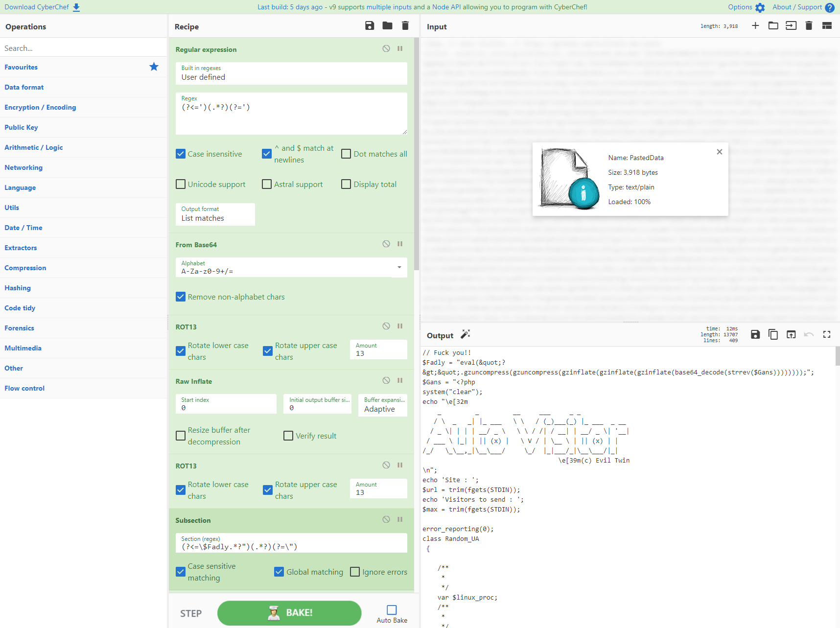The width and height of the screenshot is (840, 628).
Task: Load a saved recipe folder icon
Action: tap(387, 26)
